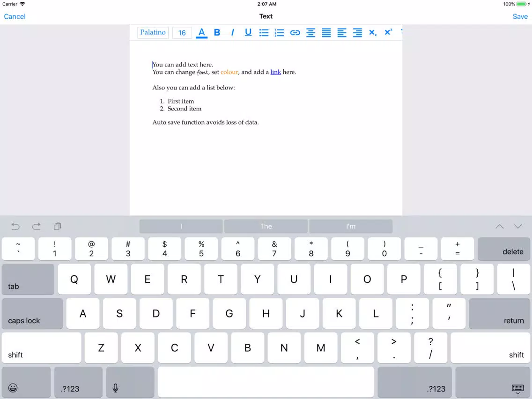Insert a hyperlink via link icon

[295, 33]
